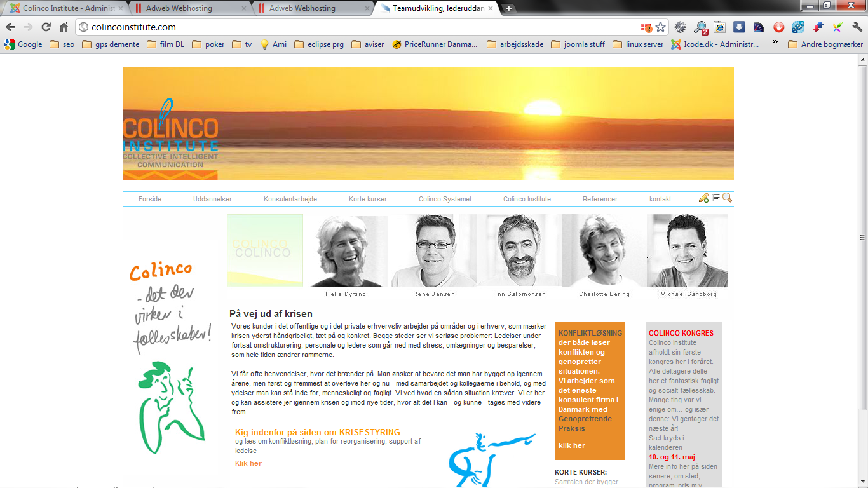Click René Jensen's portrait photo
868x488 pixels.
pos(433,252)
